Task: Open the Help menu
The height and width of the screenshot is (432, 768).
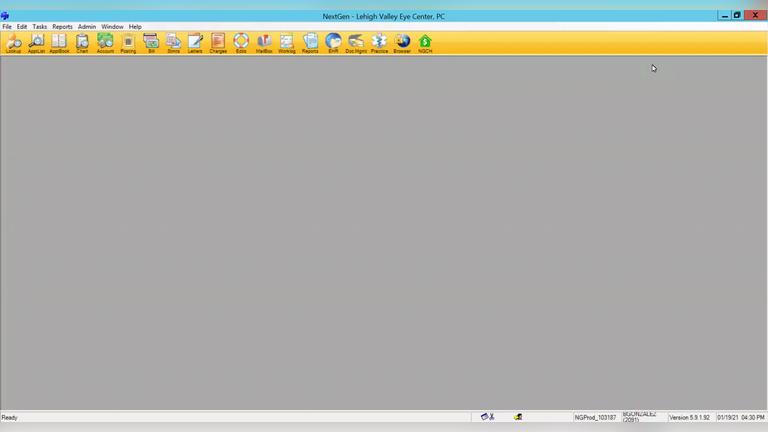Action: pos(135,27)
